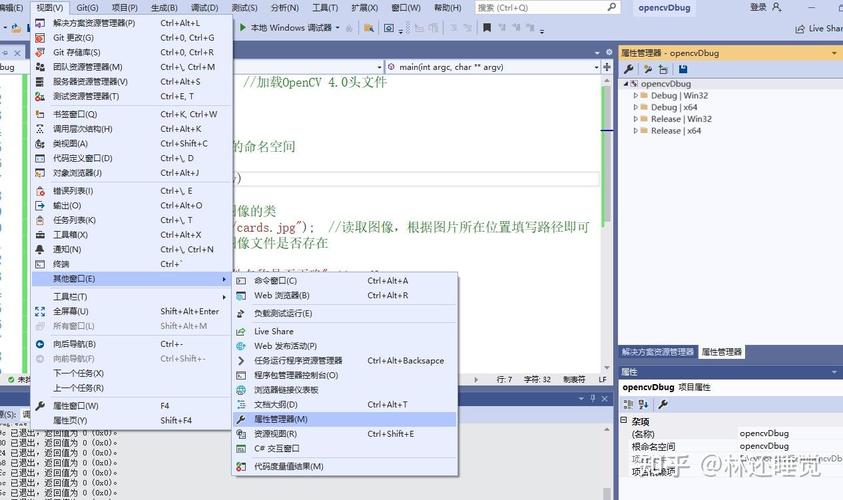Open the 属性 panel title dropdown arrow

point(834,372)
